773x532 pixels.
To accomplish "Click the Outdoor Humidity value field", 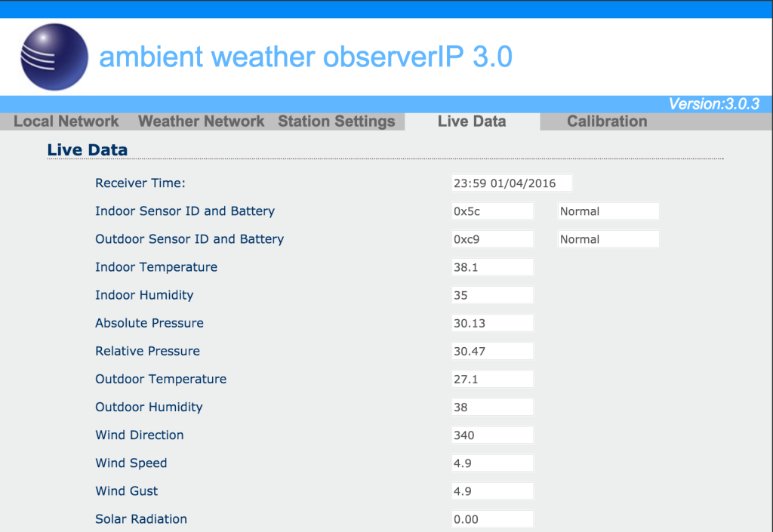I will click(492, 407).
